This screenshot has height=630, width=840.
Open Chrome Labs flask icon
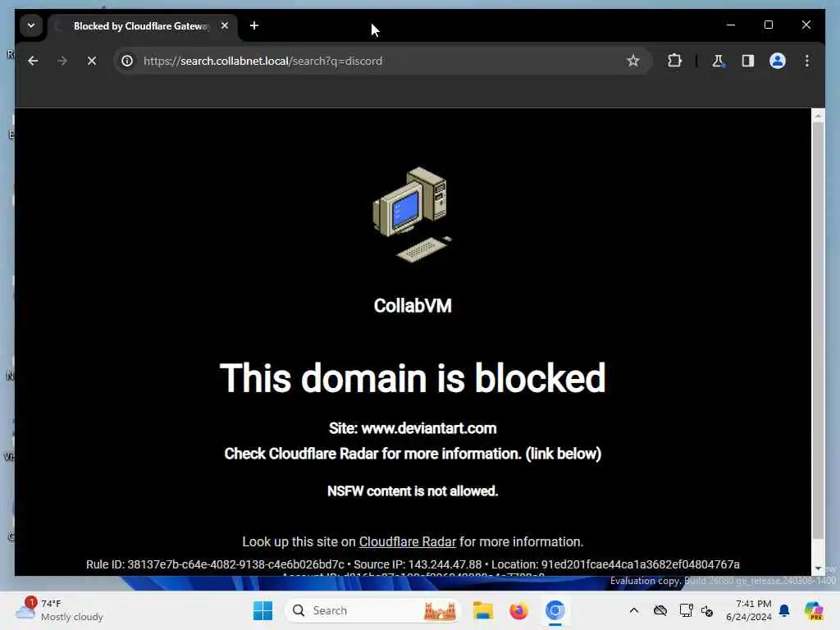click(x=718, y=61)
